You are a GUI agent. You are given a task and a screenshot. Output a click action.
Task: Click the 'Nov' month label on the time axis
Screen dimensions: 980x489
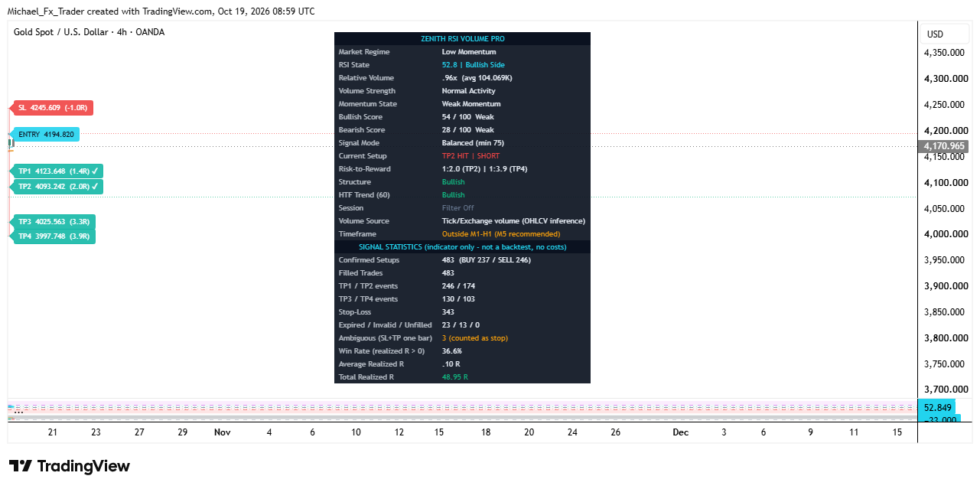[223, 432]
